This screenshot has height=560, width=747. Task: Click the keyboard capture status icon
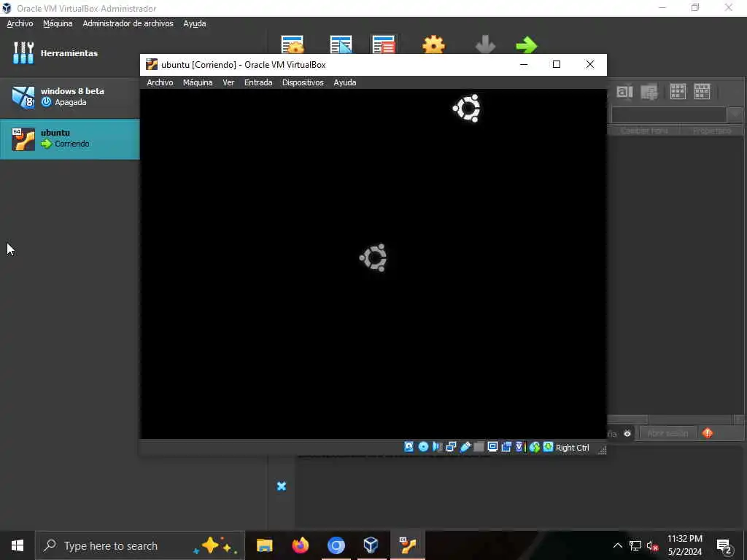[x=548, y=447]
